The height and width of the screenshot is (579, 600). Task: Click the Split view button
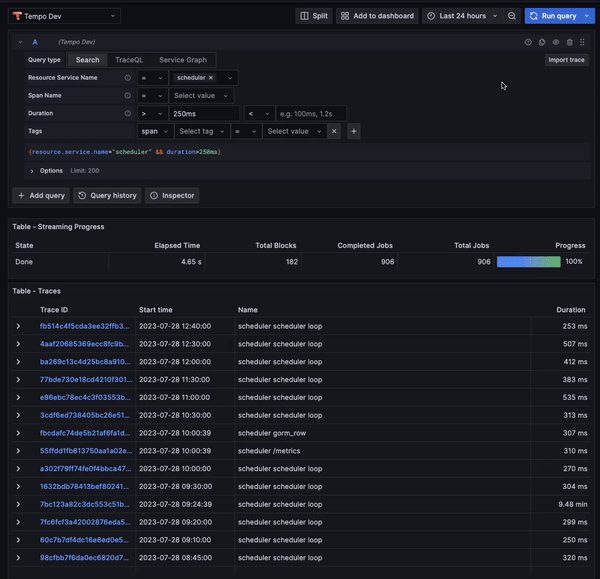[x=314, y=16]
